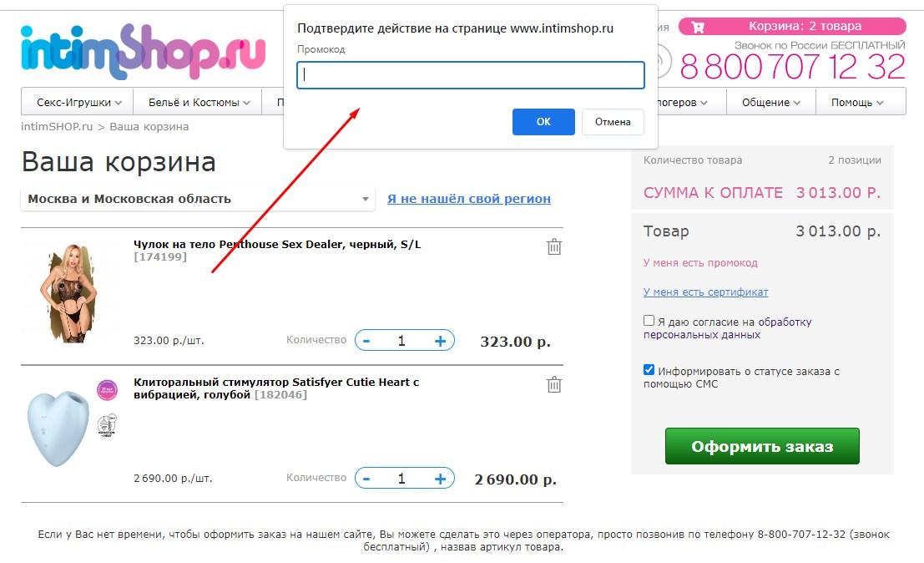Click the intimShop.ru logo
The image size is (924, 563).
(144, 52)
